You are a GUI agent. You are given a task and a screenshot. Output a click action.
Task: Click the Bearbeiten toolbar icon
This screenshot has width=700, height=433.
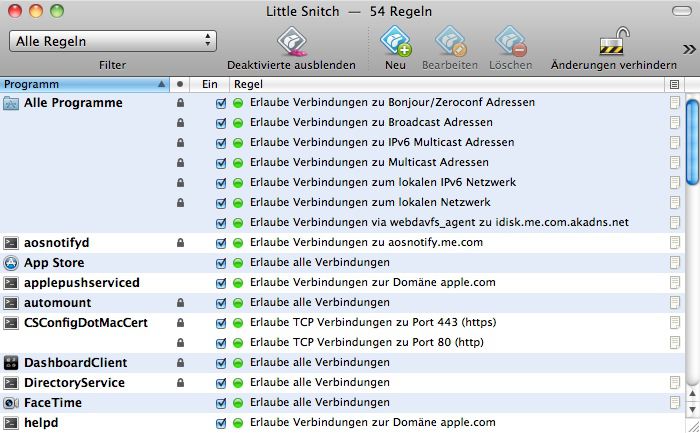pos(450,41)
